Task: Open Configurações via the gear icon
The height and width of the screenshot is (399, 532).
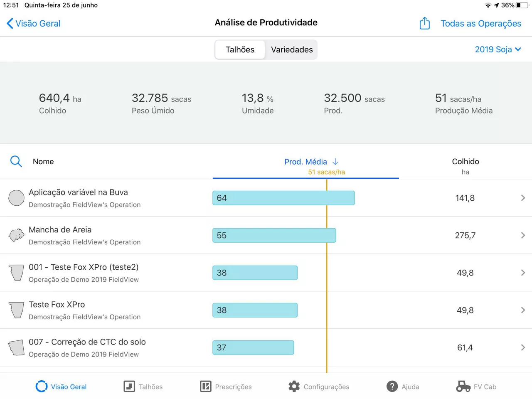Action: click(x=318, y=386)
